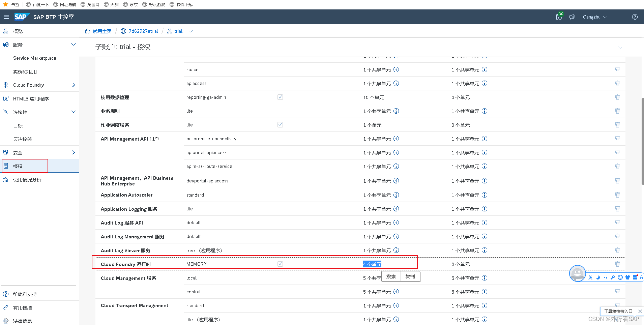Show remaining info for Audit Log Viewer

coord(485,250)
